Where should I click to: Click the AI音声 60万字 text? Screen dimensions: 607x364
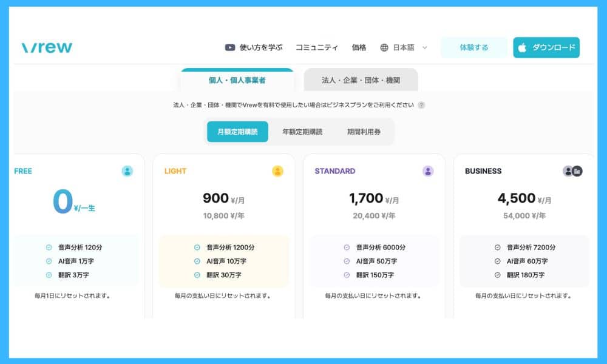(x=527, y=261)
